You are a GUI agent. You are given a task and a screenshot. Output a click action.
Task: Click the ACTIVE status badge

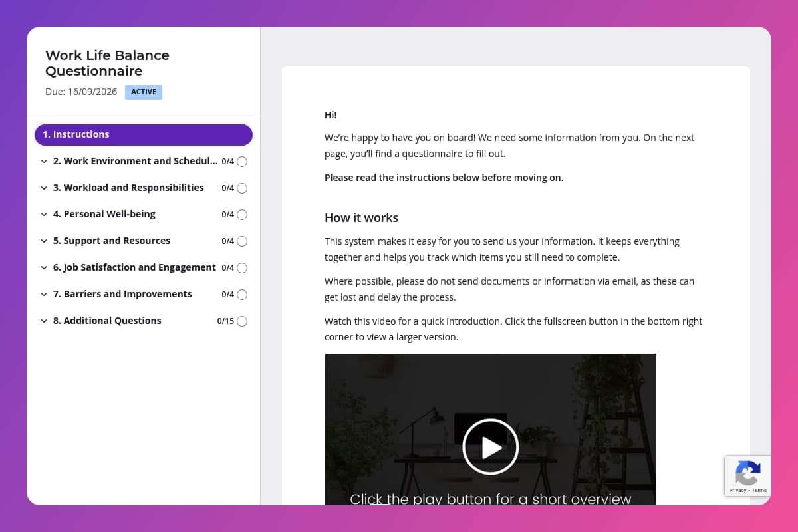pos(144,92)
